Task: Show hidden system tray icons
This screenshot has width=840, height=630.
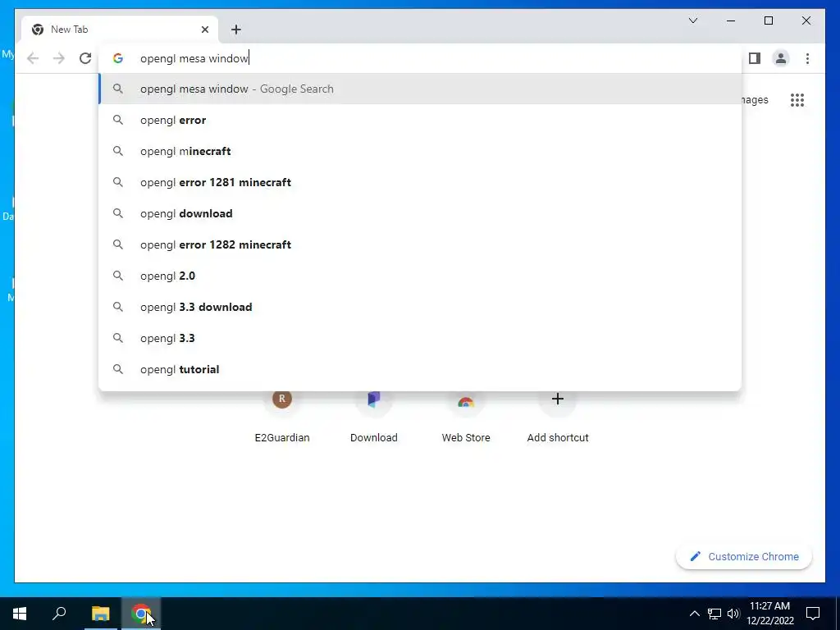Action: tap(694, 614)
